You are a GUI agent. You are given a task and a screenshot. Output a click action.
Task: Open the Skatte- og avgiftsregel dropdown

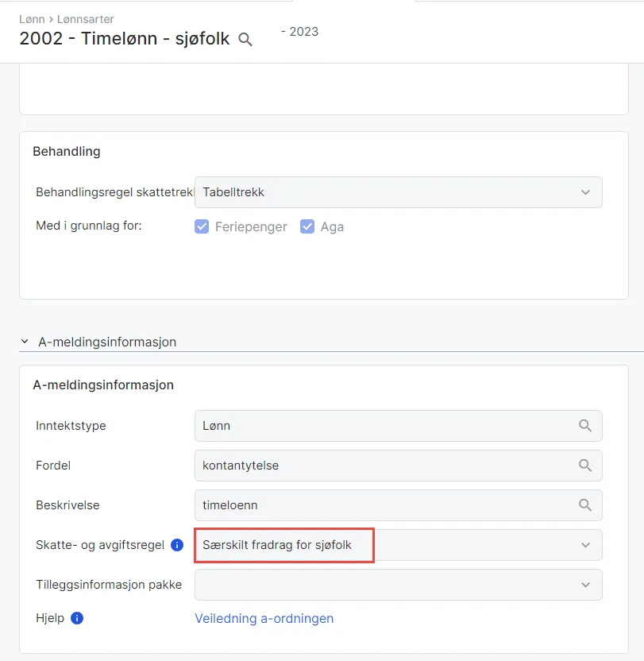click(585, 545)
